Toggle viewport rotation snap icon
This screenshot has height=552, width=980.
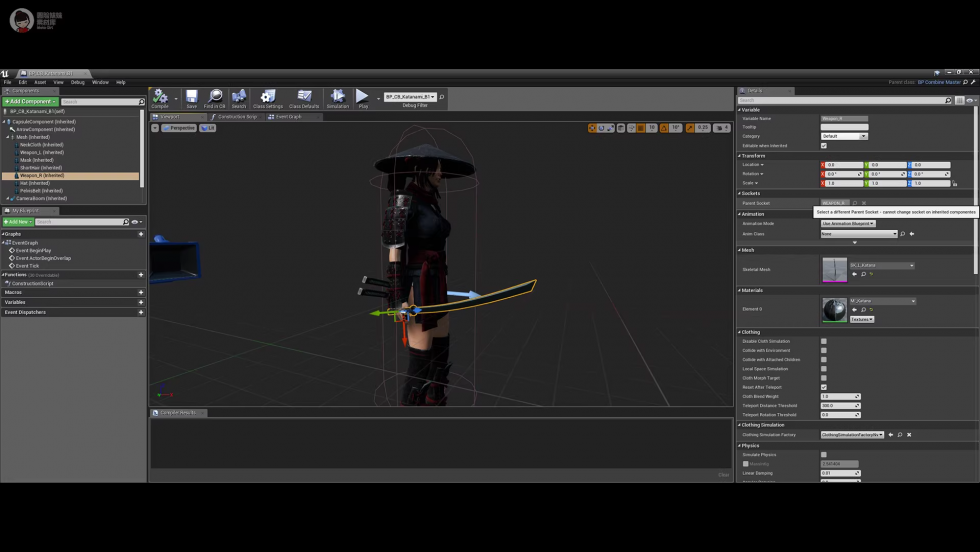pos(664,128)
